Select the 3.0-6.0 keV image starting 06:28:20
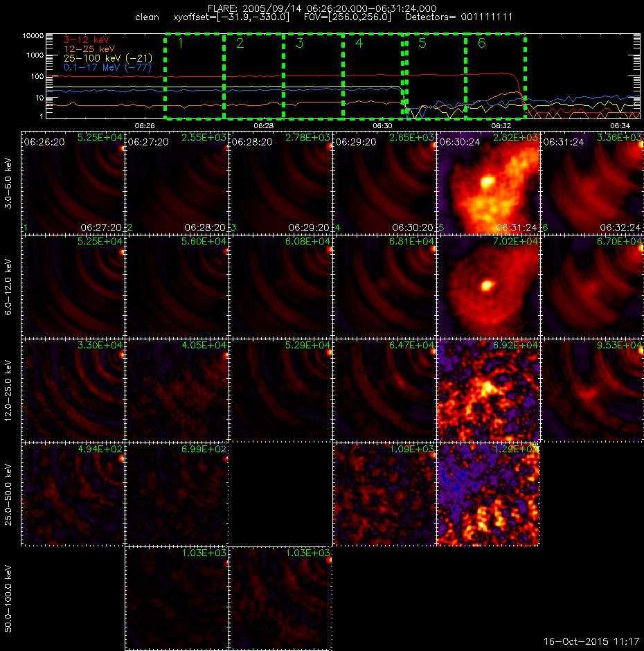 coord(280,183)
